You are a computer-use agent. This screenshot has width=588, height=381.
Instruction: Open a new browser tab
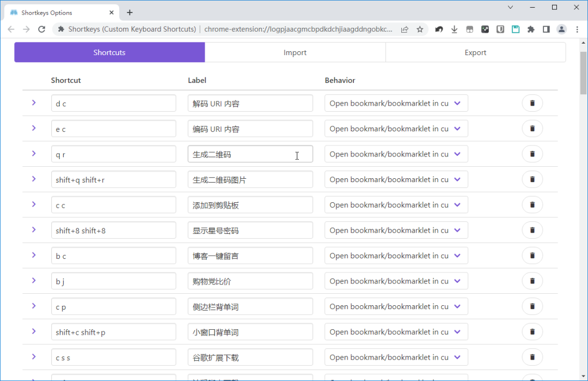(130, 13)
